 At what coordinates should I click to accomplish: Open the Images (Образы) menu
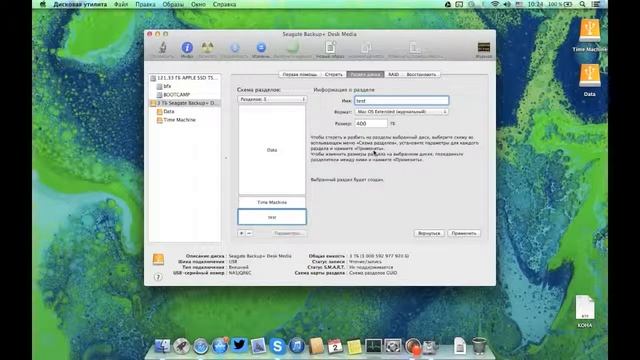(x=173, y=4)
